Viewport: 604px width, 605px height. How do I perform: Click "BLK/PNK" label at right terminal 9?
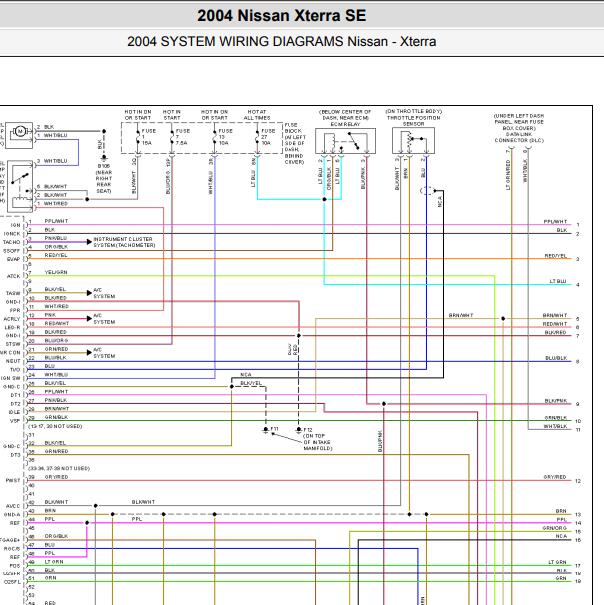(556, 401)
